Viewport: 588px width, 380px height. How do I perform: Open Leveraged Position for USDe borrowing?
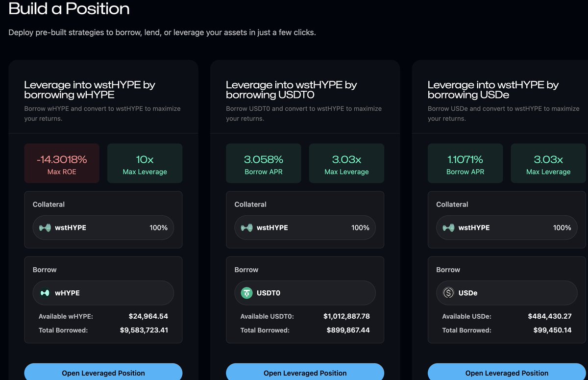[507, 372]
